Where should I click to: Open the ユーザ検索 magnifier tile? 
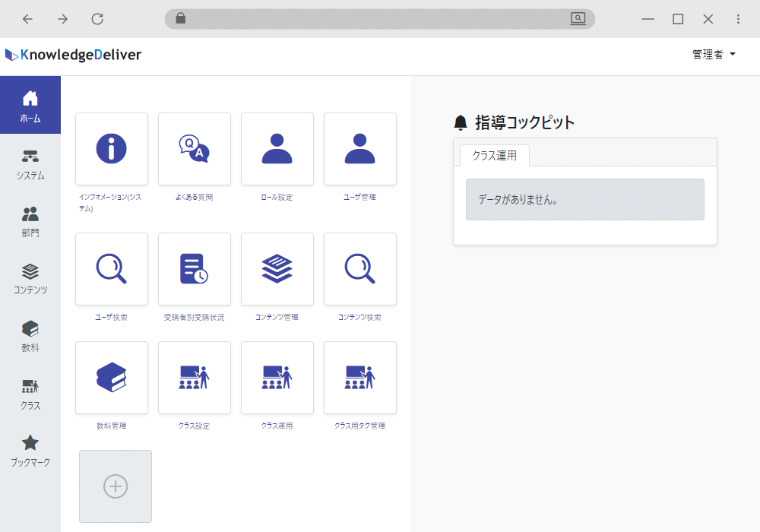[112, 269]
